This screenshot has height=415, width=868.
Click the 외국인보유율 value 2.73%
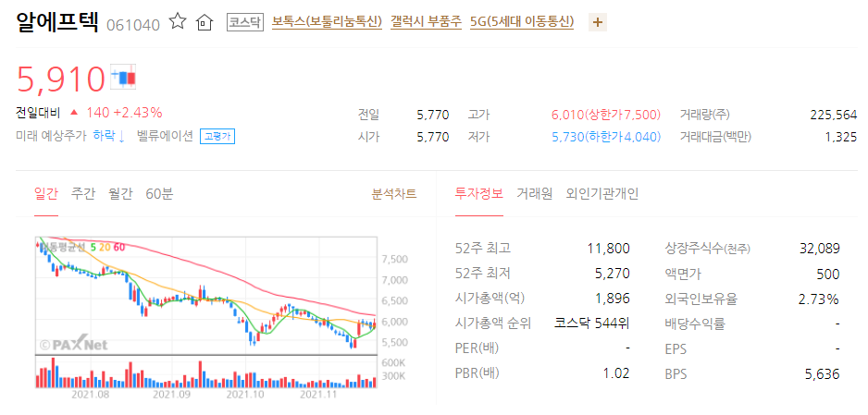[819, 299]
